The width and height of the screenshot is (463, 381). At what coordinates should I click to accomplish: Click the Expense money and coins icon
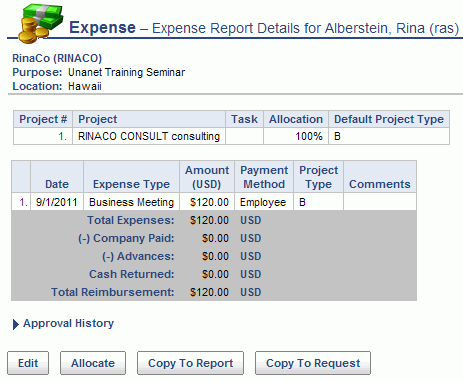click(40, 23)
